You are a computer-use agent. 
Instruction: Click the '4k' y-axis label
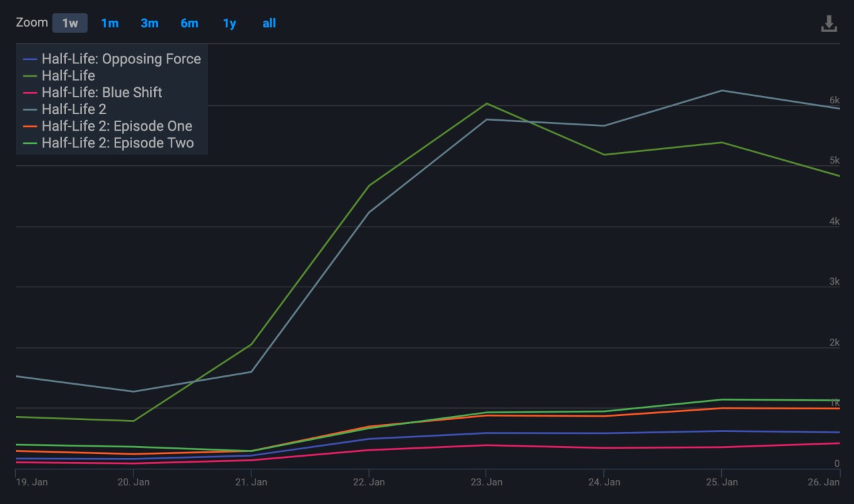click(x=834, y=221)
